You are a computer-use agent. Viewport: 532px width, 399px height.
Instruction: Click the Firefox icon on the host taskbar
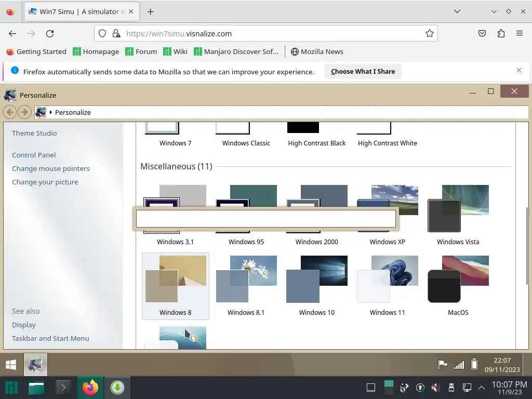pos(90,388)
